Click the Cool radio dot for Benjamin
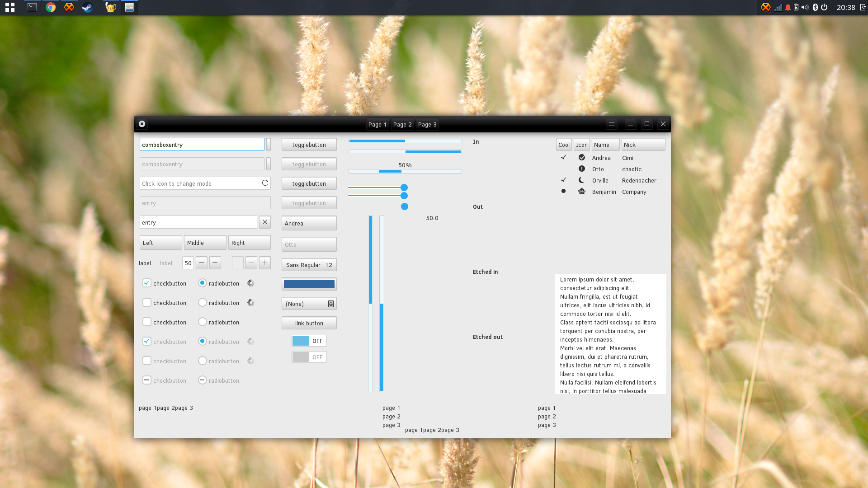Image resolution: width=868 pixels, height=488 pixels. 563,191
